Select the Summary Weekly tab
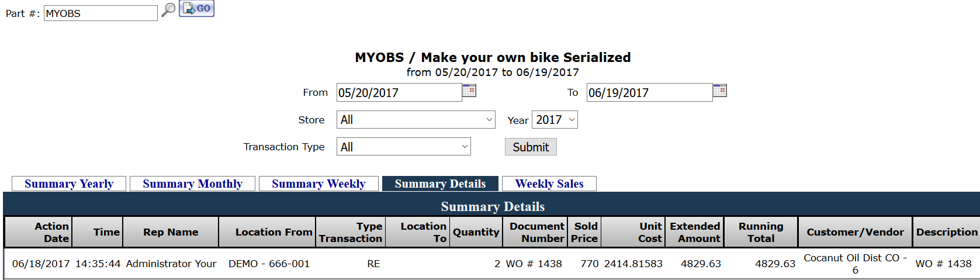This screenshot has height=280, width=980. point(318,184)
